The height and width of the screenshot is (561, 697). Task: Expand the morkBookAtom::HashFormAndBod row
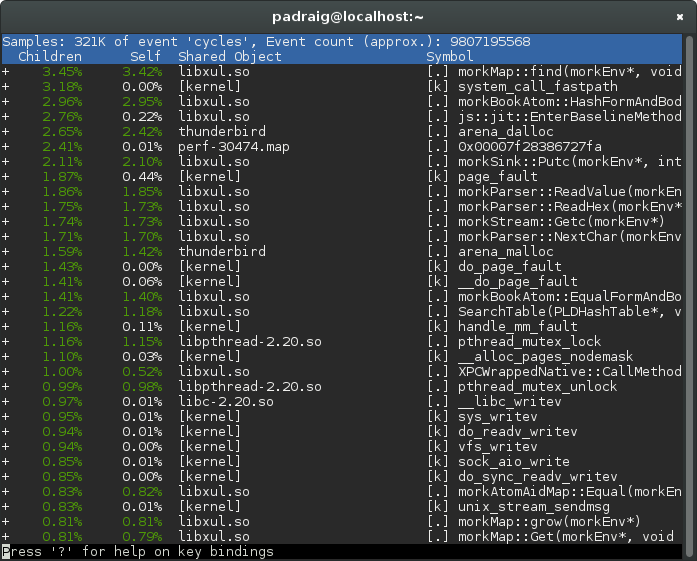click(5, 102)
